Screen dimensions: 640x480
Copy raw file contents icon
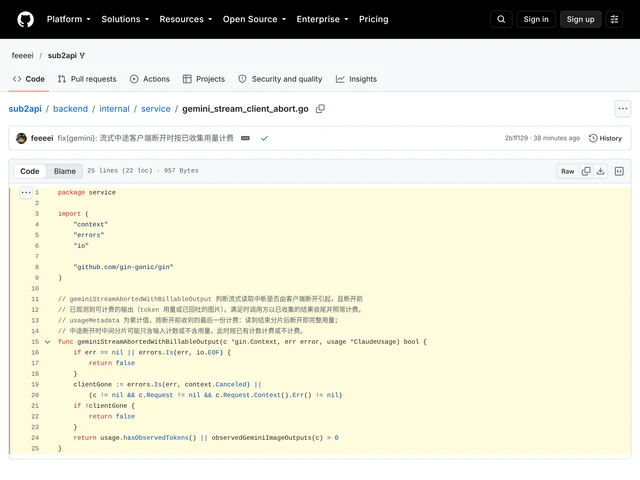[586, 171]
